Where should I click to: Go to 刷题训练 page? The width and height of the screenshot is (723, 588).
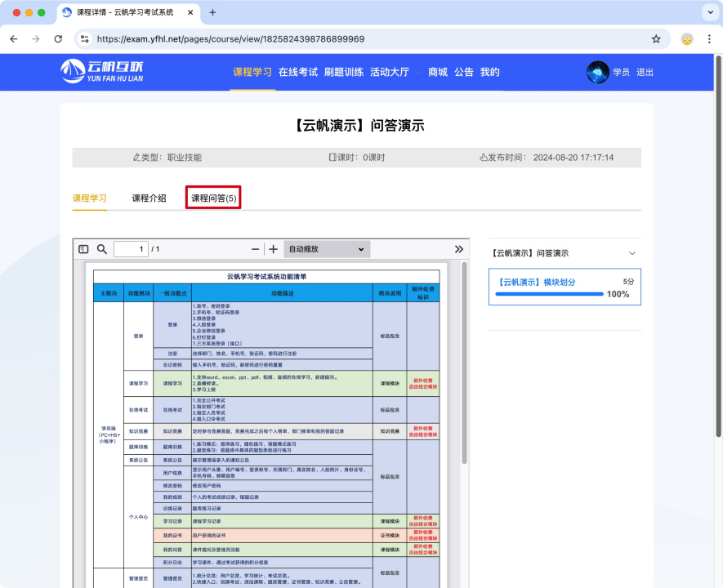(x=344, y=72)
